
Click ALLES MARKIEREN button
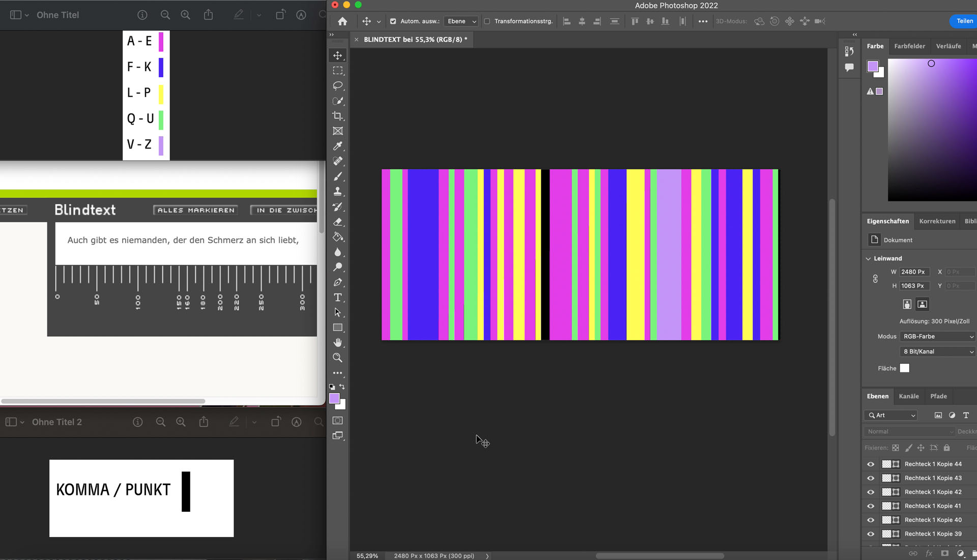pos(196,210)
